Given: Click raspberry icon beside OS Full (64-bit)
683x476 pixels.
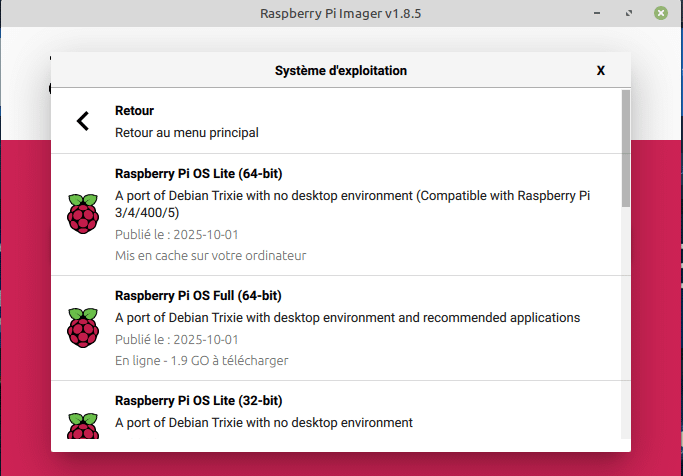Looking at the screenshot, I should pyautogui.click(x=83, y=328).
